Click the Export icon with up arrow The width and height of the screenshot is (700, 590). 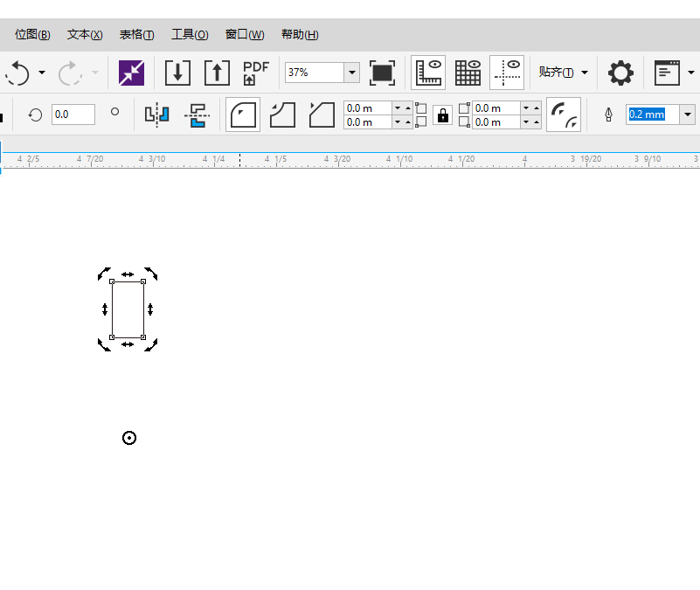[x=217, y=73]
